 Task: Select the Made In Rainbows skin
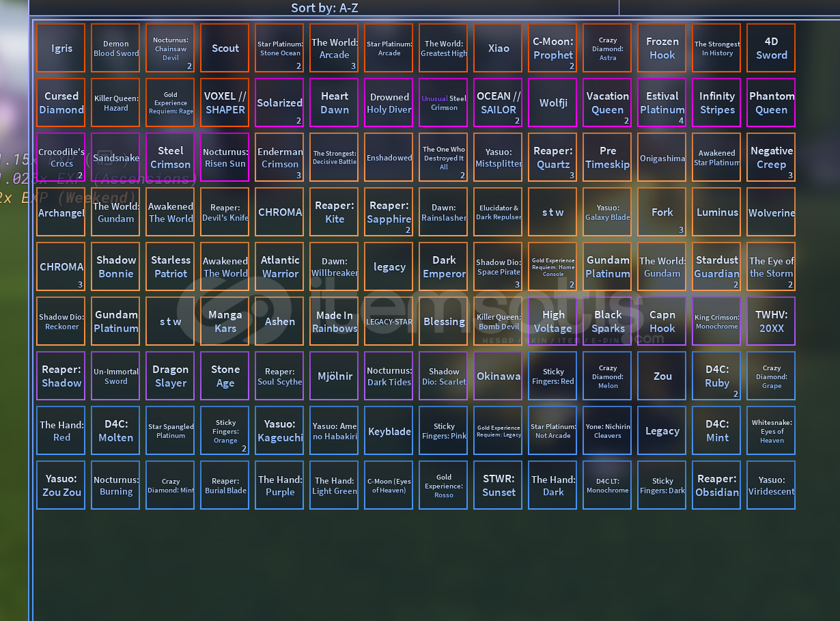tap(335, 322)
